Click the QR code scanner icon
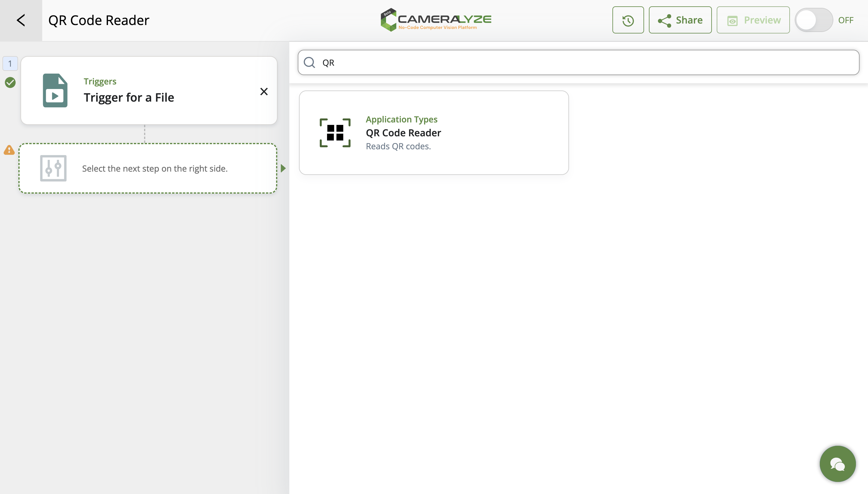The height and width of the screenshot is (494, 868). coord(335,133)
